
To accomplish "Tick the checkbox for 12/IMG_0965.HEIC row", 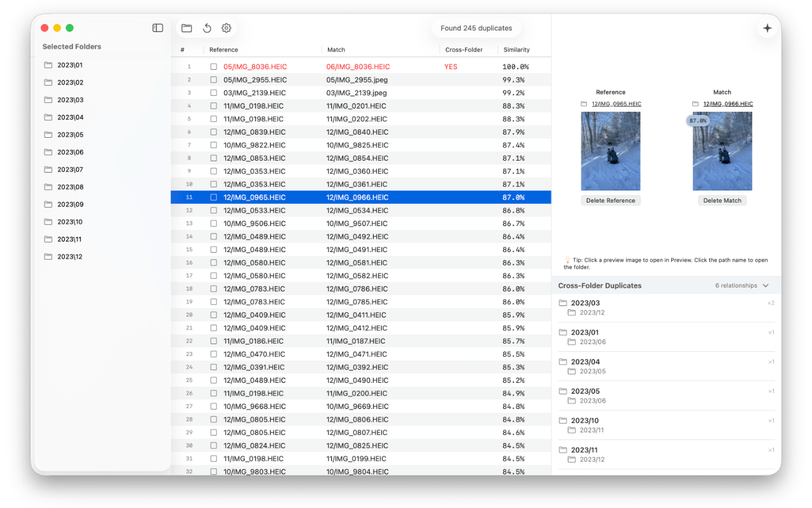I will tap(214, 197).
